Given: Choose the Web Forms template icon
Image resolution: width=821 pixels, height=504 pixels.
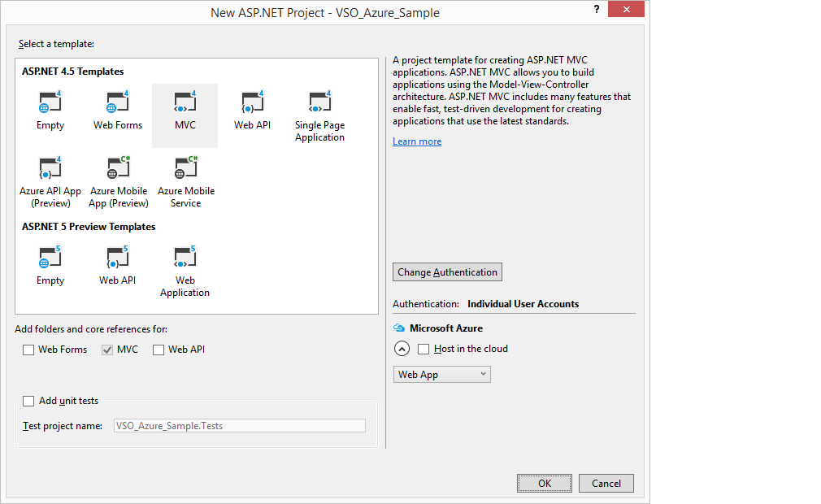Looking at the screenshot, I should [x=117, y=103].
